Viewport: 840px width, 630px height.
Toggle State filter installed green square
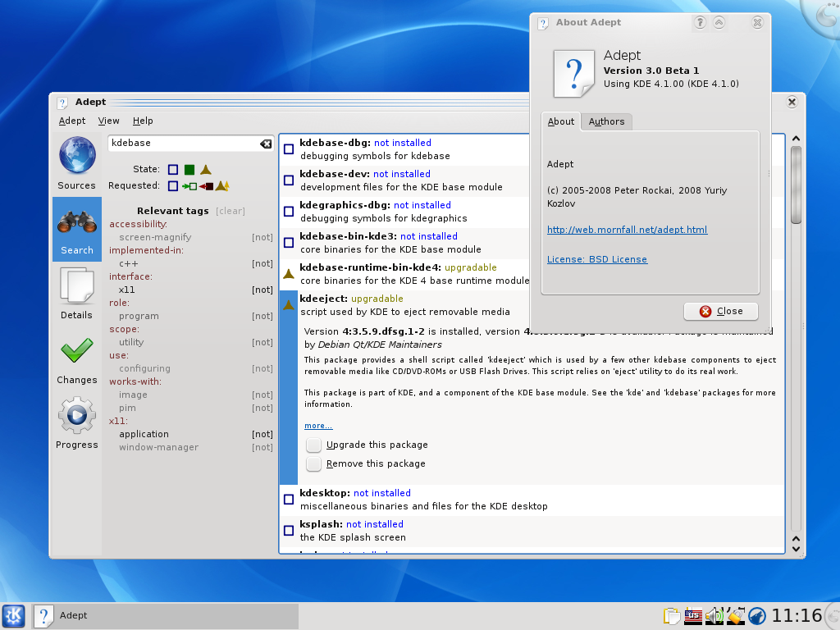coord(189,170)
